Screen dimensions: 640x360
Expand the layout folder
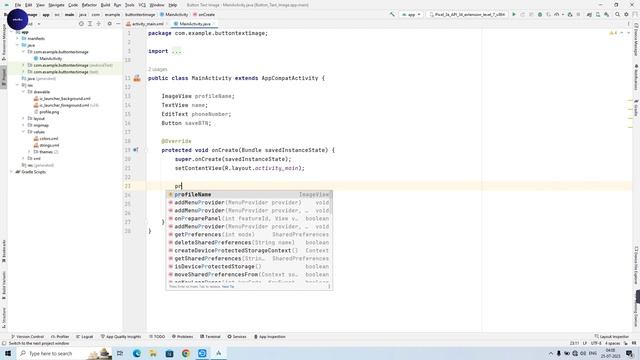click(23, 118)
